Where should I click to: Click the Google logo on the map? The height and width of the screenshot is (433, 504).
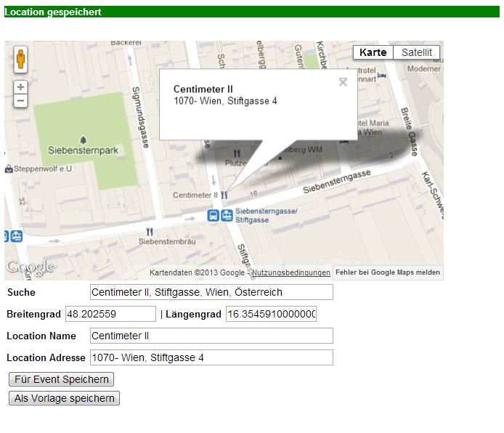point(31,267)
